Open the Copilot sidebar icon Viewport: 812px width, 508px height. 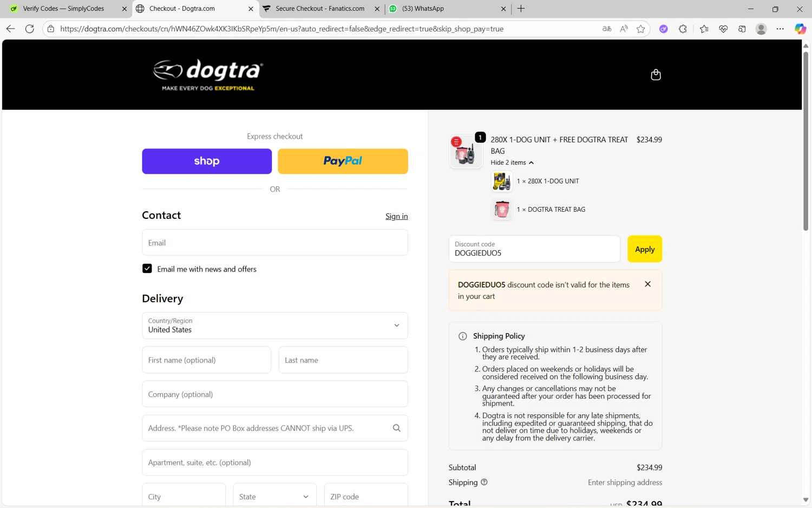click(x=800, y=29)
